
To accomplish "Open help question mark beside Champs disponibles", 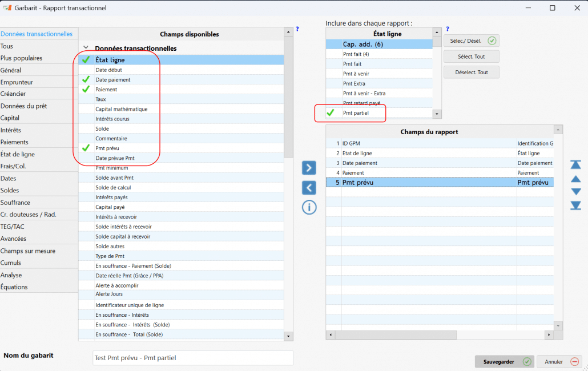I will (297, 29).
